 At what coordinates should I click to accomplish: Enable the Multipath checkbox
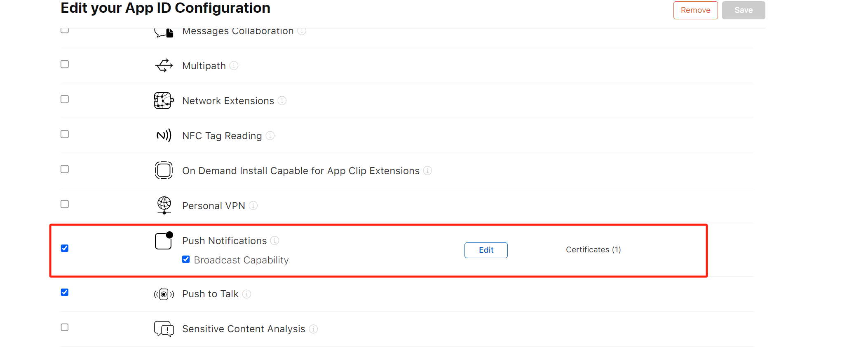[65, 64]
